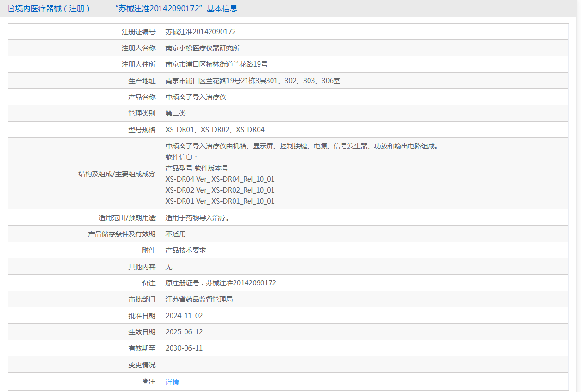The height and width of the screenshot is (392, 581).
Task: Click the page title 境内医疗器械（注册）基本信息
Action: coord(126,8)
